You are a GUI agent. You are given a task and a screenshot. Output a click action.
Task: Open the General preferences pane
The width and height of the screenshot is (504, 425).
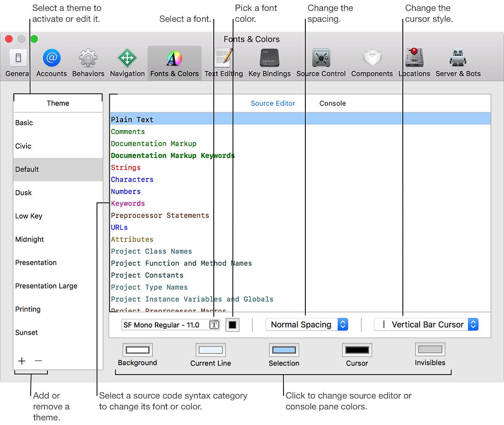coord(18,63)
